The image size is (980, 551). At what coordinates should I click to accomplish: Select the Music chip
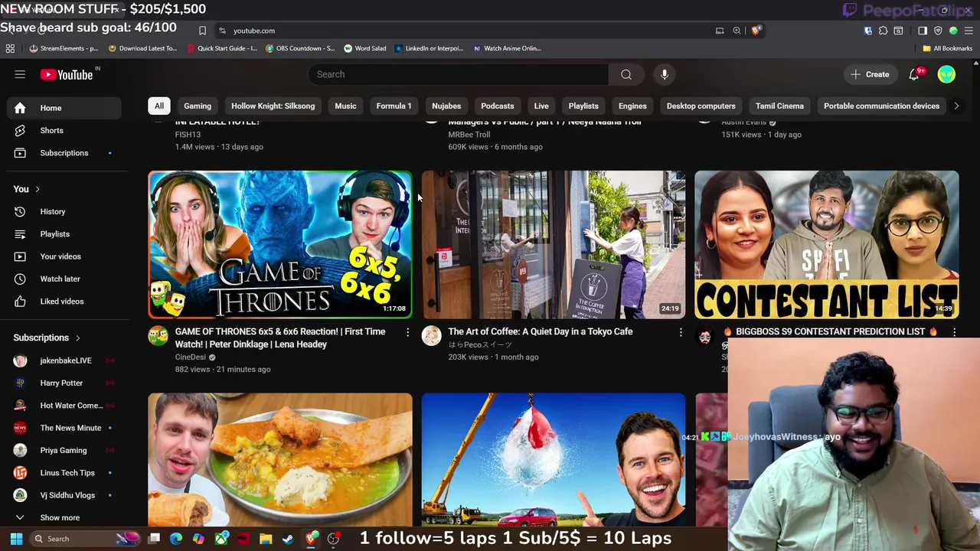pyautogui.click(x=345, y=106)
